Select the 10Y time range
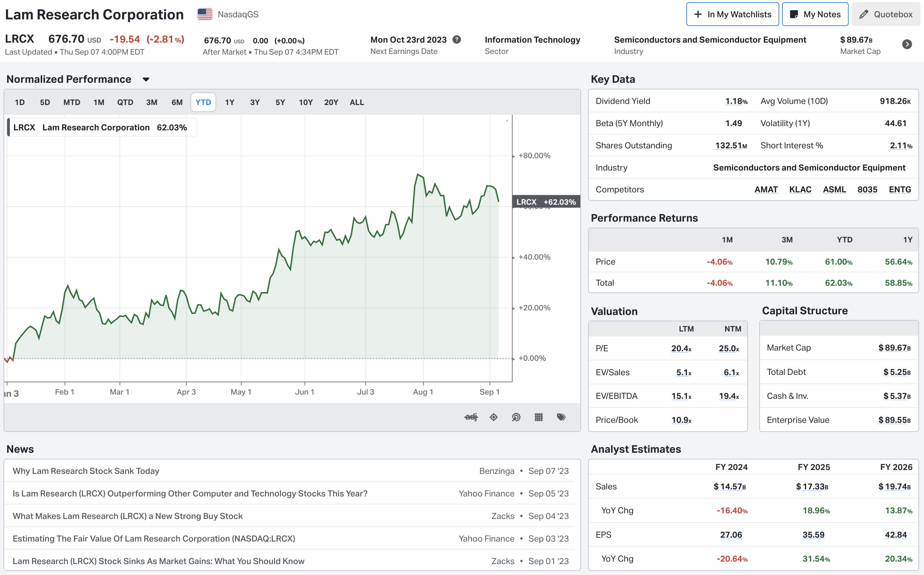This screenshot has width=924, height=575. [x=306, y=102]
